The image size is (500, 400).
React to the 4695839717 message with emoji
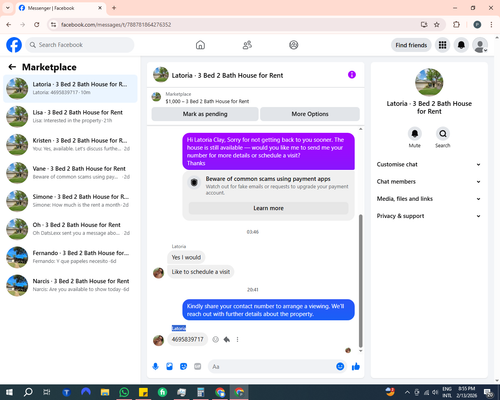(x=216, y=339)
